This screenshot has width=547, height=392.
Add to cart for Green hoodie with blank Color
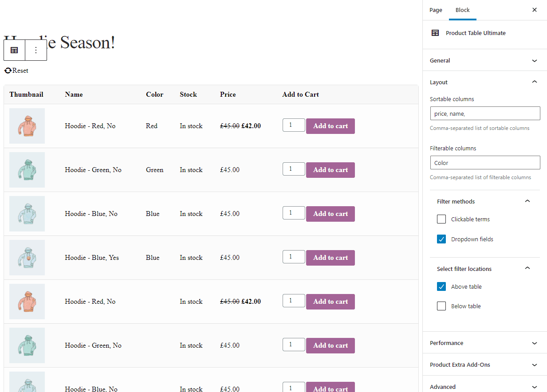tap(331, 345)
